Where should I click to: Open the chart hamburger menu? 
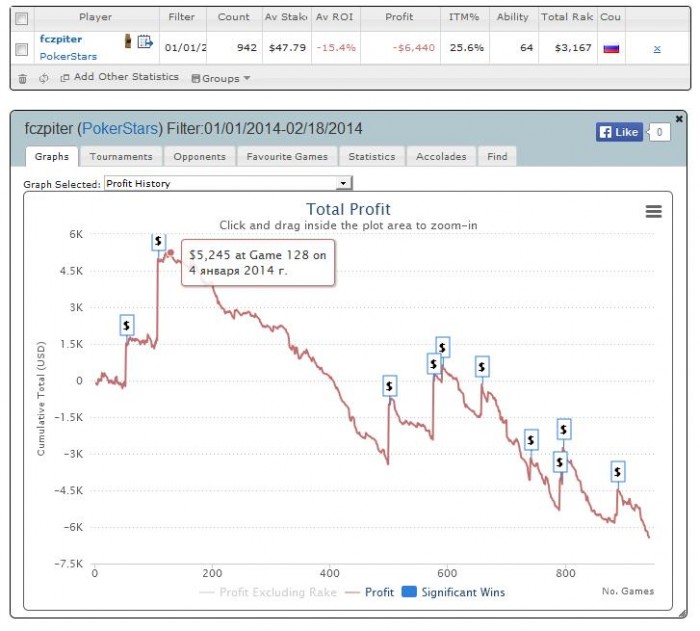tap(654, 211)
